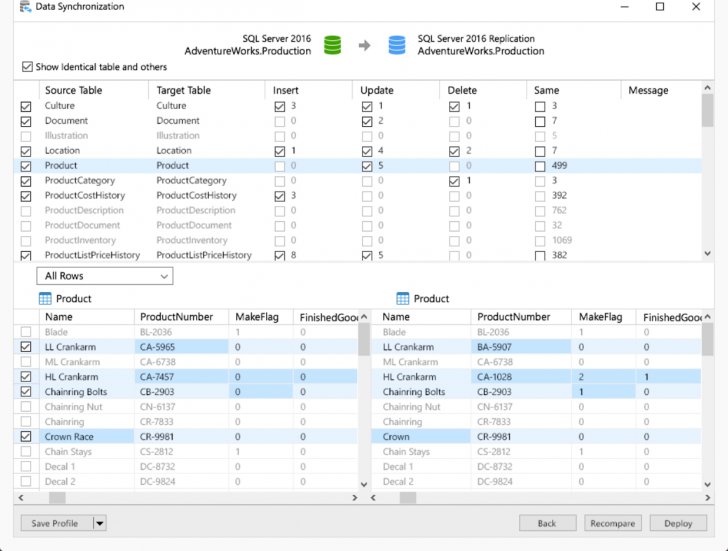Click the HL Crankarm source row name
This screenshot has width=728, height=551.
tap(72, 376)
